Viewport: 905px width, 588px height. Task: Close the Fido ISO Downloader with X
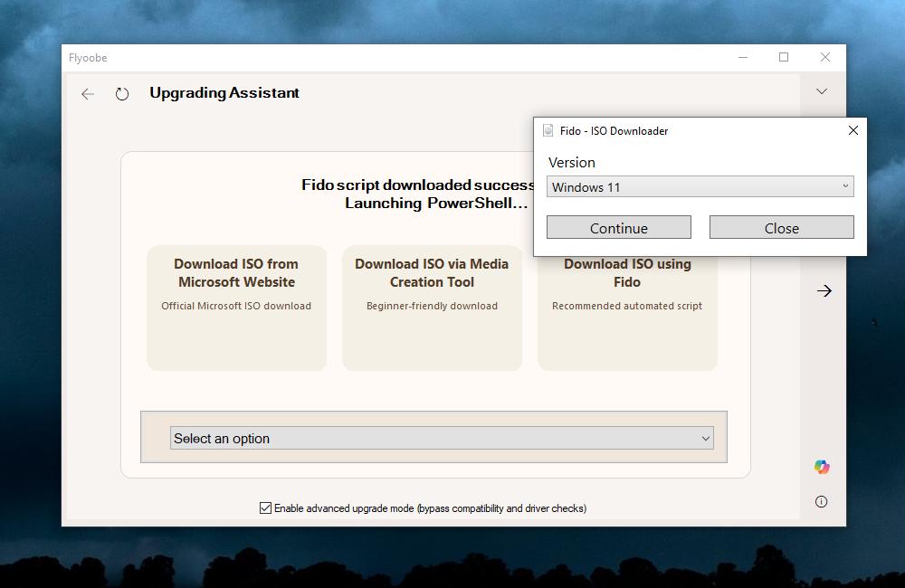(853, 130)
